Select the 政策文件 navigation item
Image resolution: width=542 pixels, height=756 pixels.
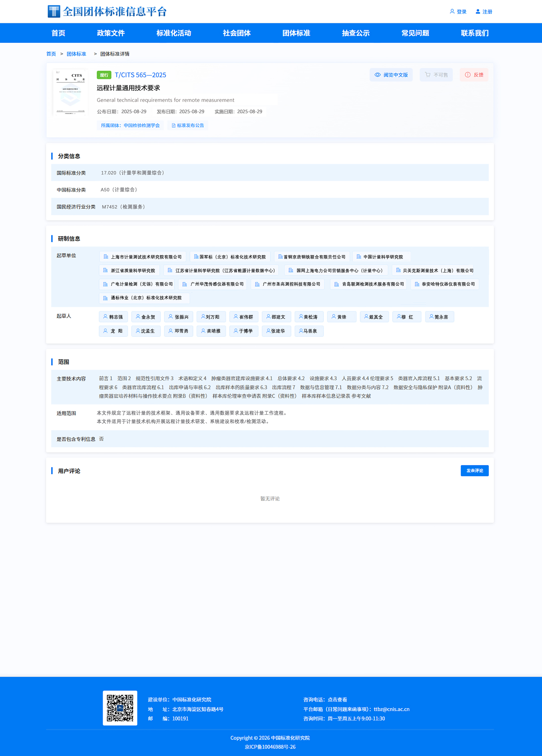coord(111,33)
